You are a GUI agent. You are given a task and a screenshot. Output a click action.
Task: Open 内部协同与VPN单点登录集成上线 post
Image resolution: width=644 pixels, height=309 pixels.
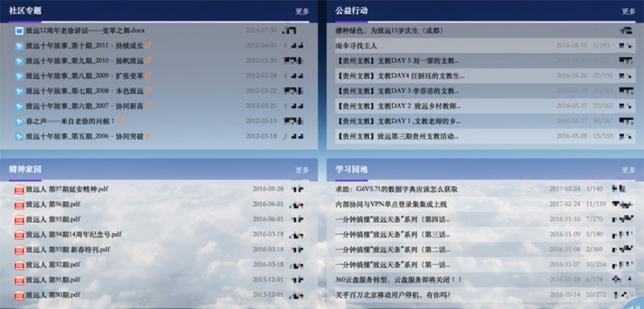coord(391,204)
